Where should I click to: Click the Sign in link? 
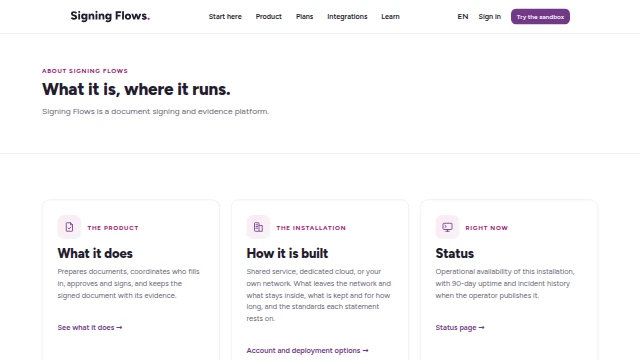click(x=489, y=17)
